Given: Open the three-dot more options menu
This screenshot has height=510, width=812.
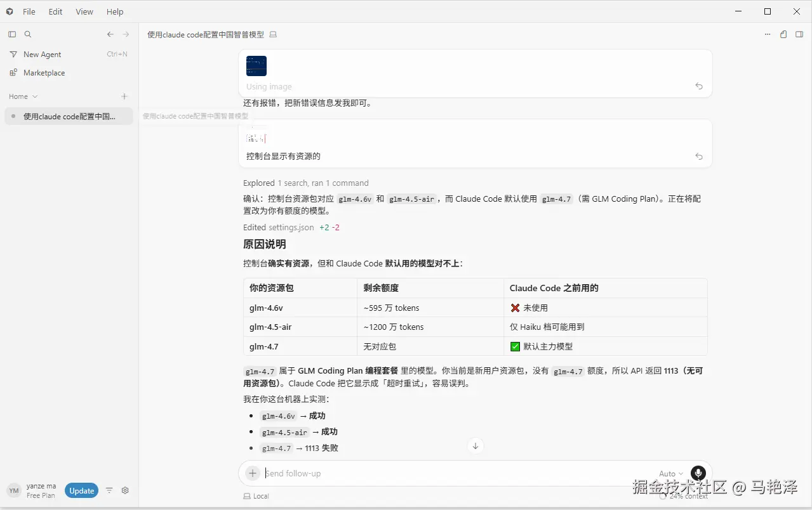Looking at the screenshot, I should (768, 34).
